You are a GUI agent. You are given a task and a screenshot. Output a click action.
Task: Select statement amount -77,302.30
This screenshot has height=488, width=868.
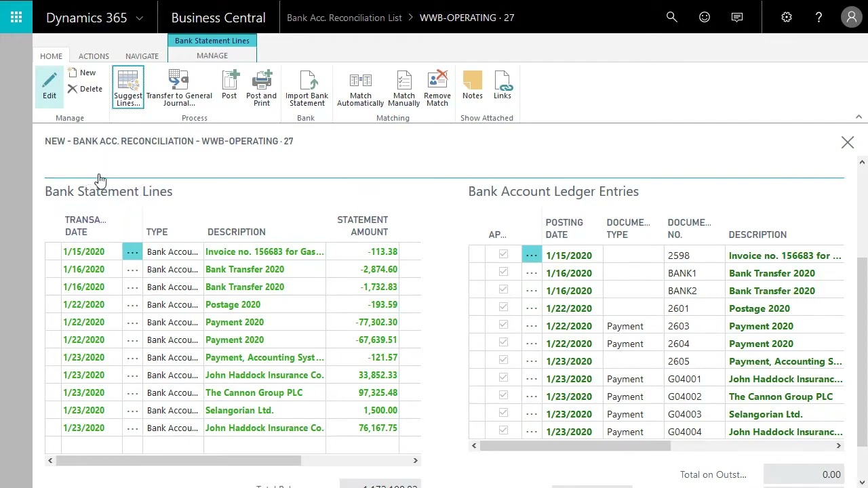[x=376, y=322]
